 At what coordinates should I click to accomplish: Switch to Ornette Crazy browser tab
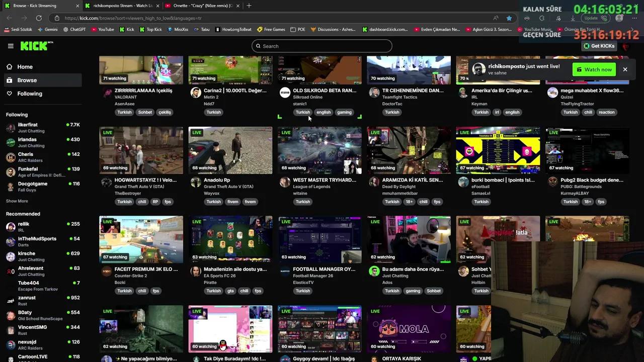pos(203,6)
